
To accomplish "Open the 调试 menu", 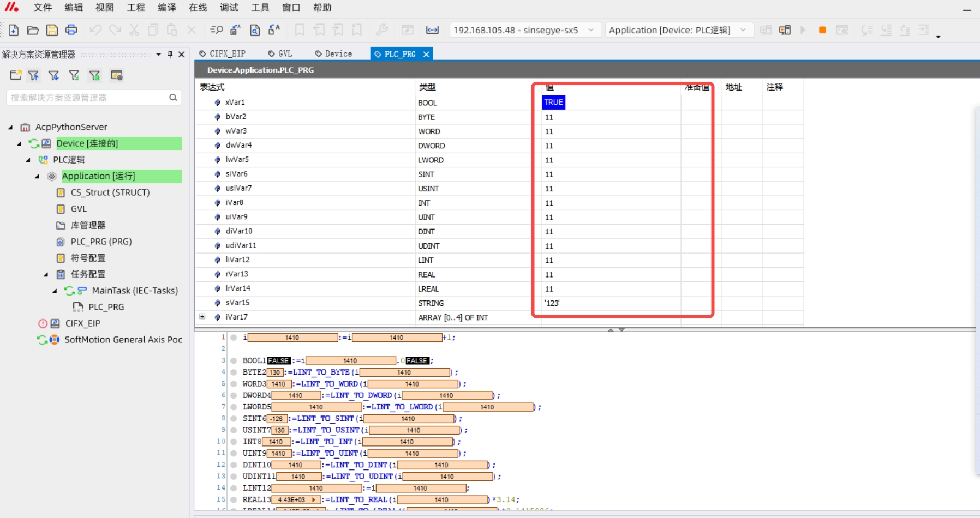I will click(229, 8).
